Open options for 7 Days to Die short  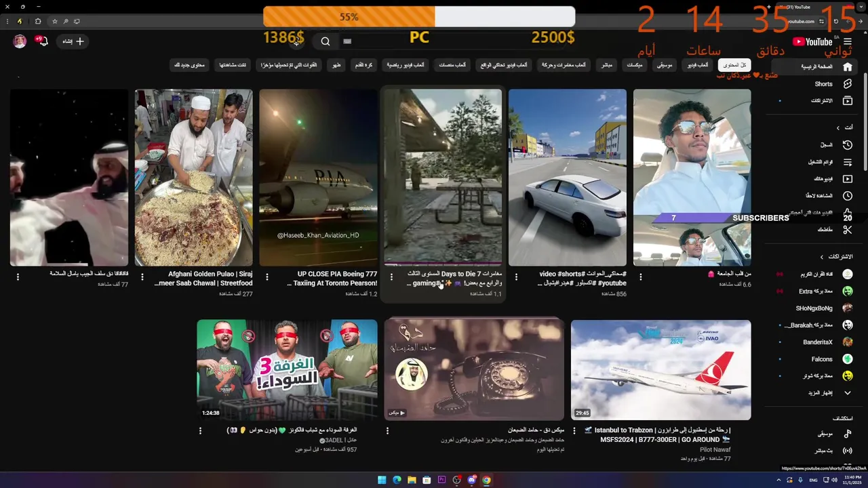(x=391, y=277)
